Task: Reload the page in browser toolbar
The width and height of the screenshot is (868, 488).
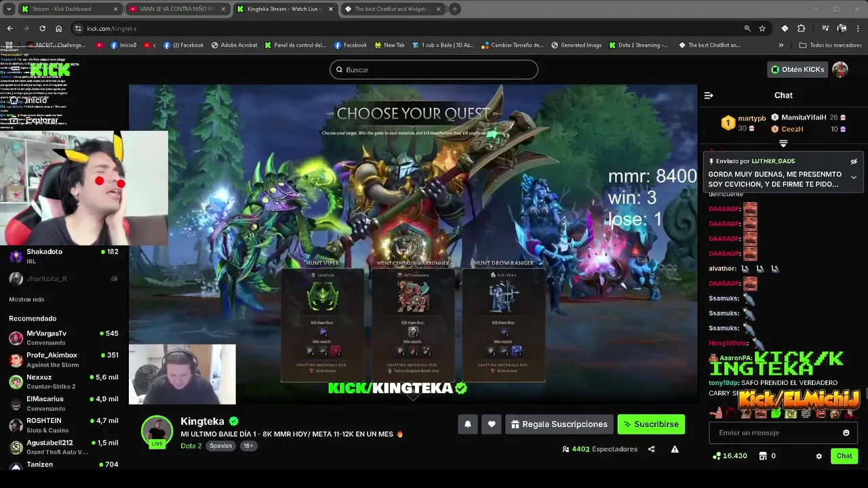Action: click(x=42, y=28)
